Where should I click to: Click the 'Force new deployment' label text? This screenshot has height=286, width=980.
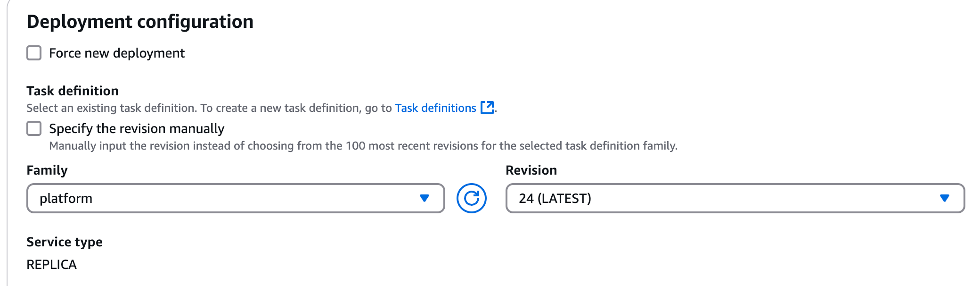click(x=117, y=53)
